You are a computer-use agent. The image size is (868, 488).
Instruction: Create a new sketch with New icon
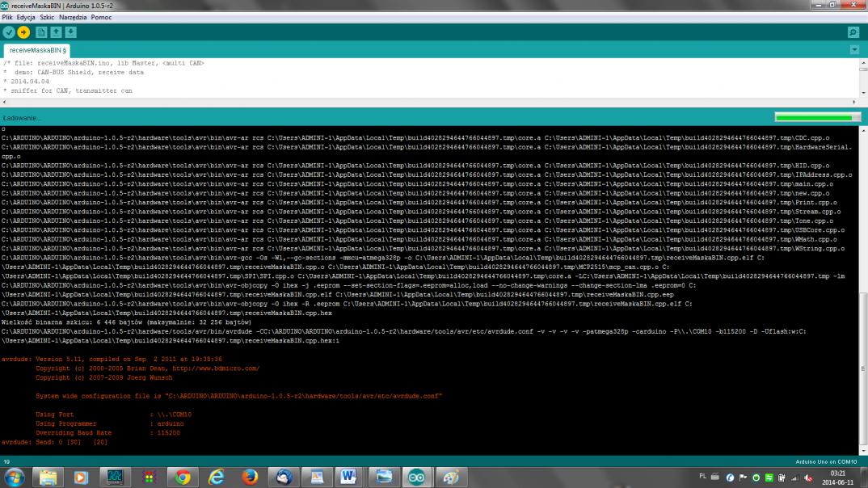point(41,32)
